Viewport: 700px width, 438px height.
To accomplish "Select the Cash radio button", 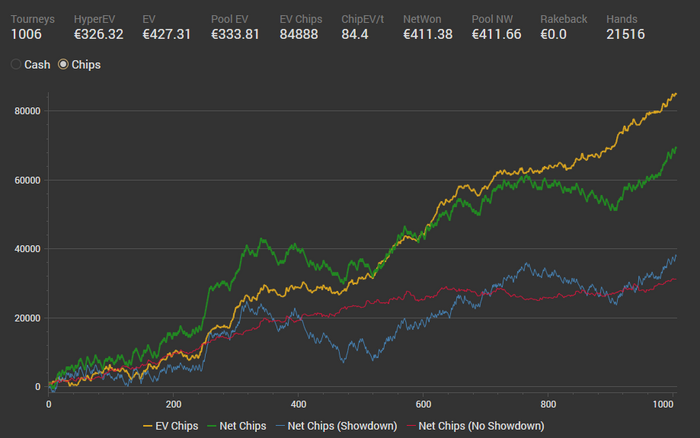I will point(16,65).
